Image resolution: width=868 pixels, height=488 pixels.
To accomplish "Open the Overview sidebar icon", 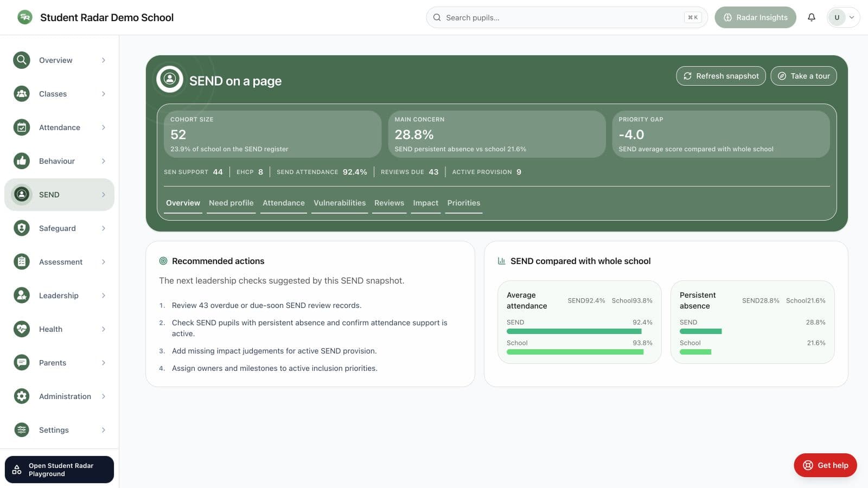I will pyautogui.click(x=22, y=60).
